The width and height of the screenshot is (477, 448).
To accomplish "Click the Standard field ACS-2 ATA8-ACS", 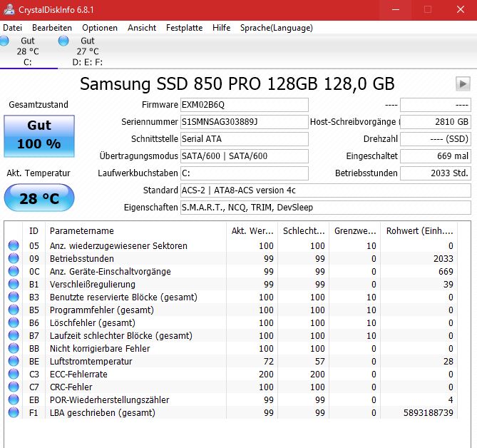I will (x=326, y=190).
